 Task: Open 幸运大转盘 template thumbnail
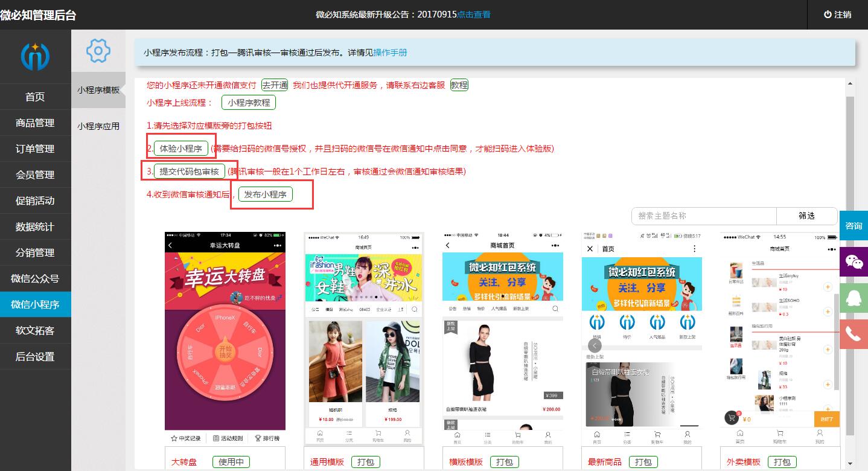(225, 339)
